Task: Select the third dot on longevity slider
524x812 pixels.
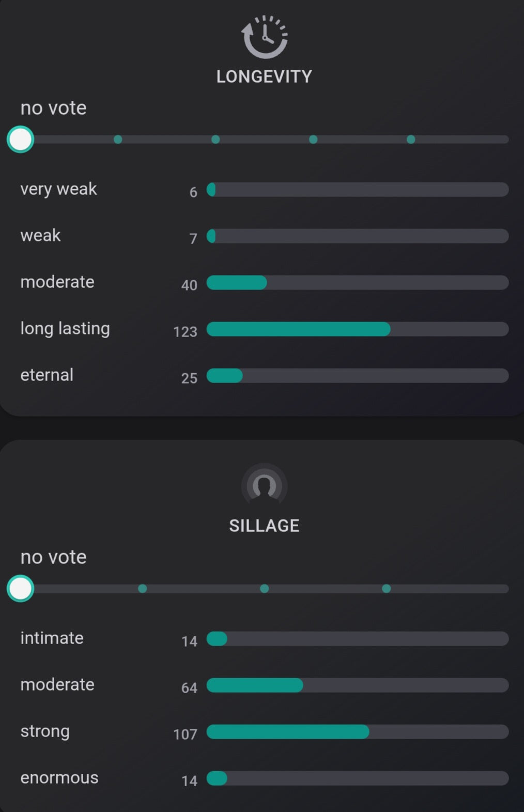Action: pyautogui.click(x=313, y=140)
